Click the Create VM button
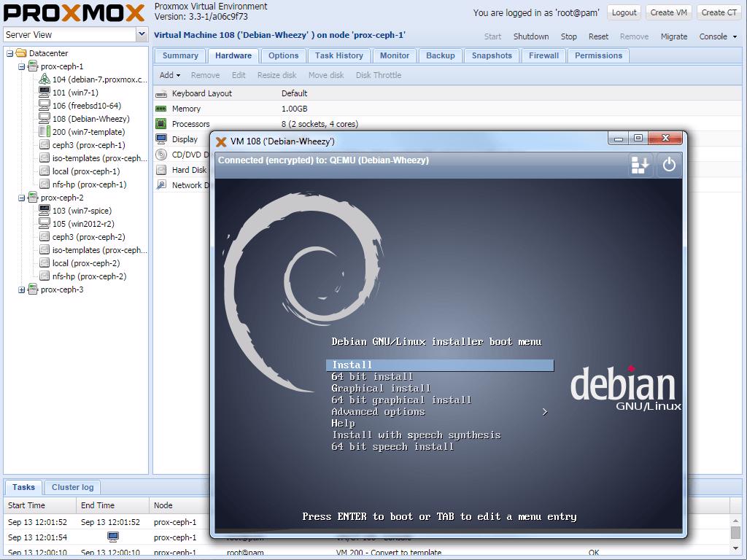747x560 pixels. [668, 12]
